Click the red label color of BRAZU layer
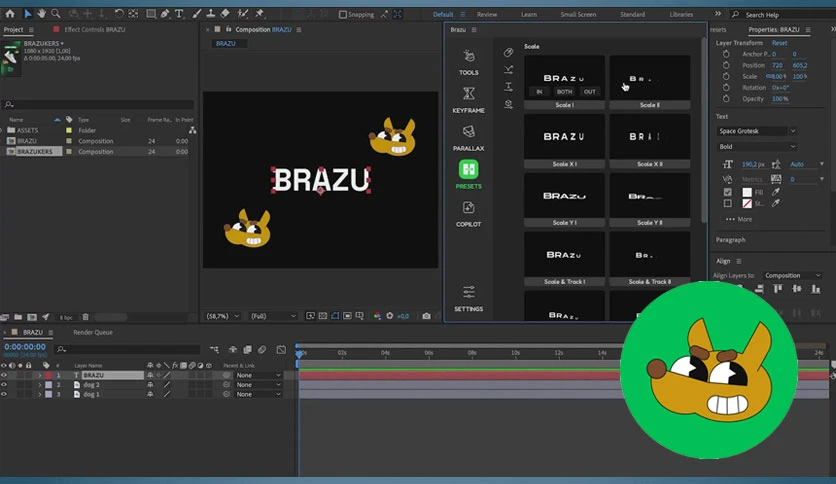836x484 pixels. pos(49,375)
